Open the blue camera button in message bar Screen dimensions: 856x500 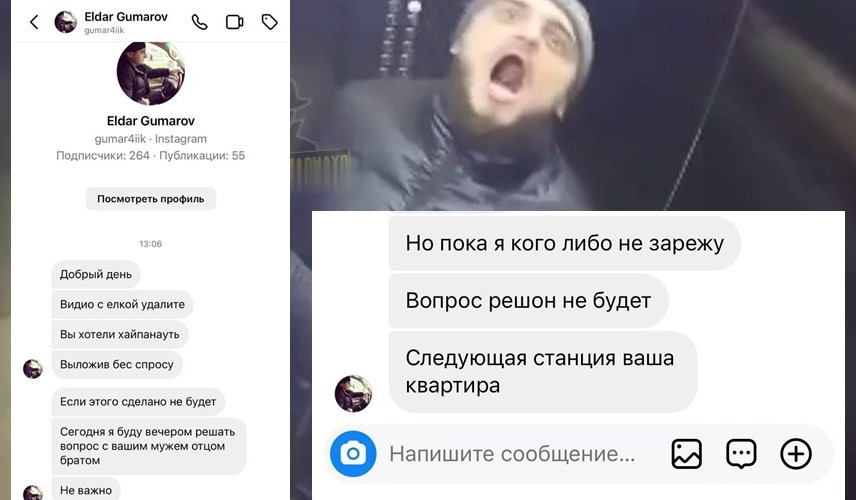coord(353,454)
